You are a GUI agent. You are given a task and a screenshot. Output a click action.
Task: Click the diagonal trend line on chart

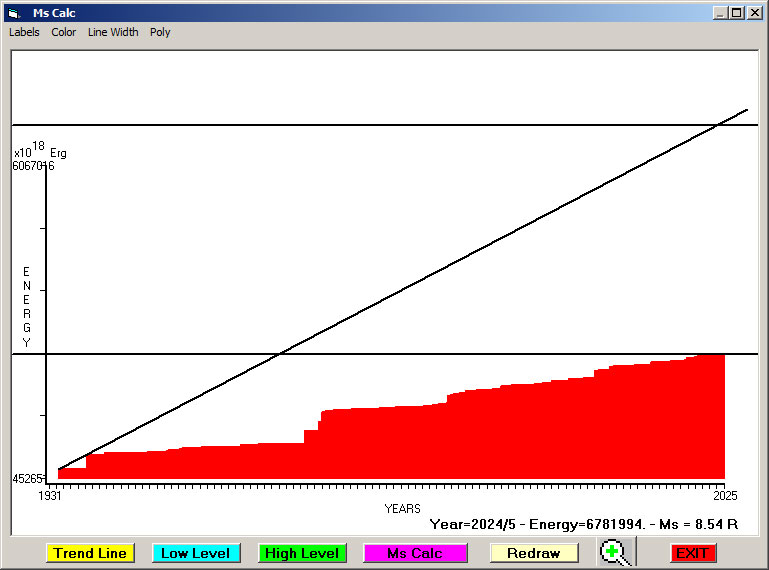[402, 289]
